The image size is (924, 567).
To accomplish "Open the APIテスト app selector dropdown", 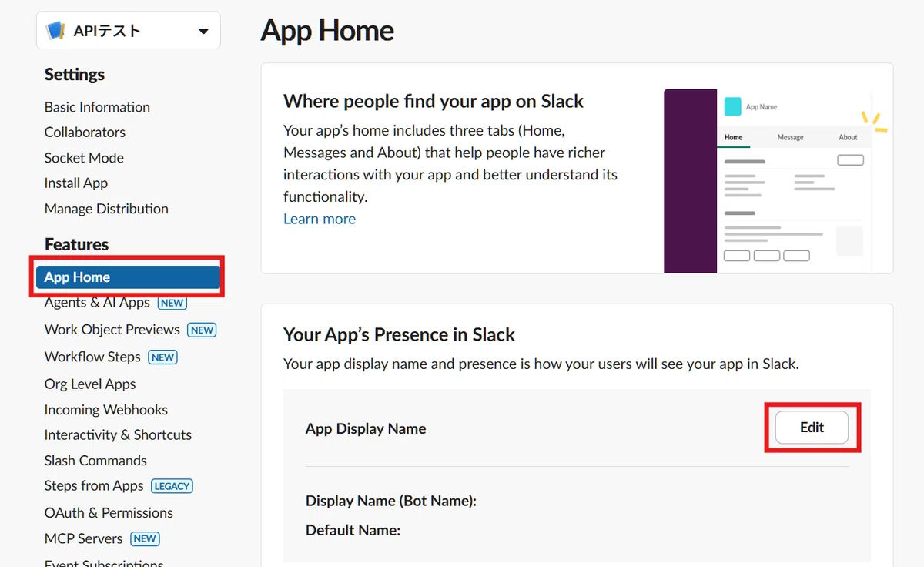I will [129, 31].
